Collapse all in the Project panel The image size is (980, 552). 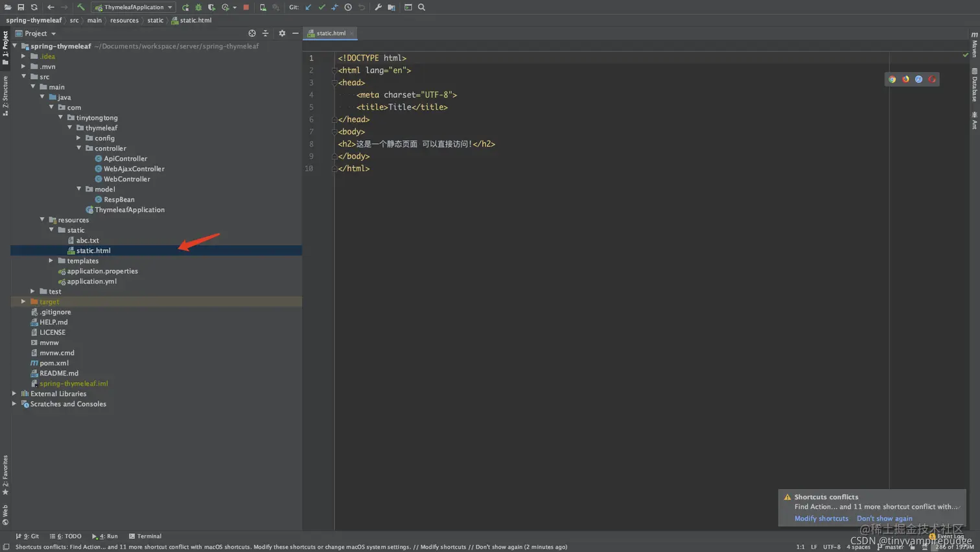(x=265, y=33)
